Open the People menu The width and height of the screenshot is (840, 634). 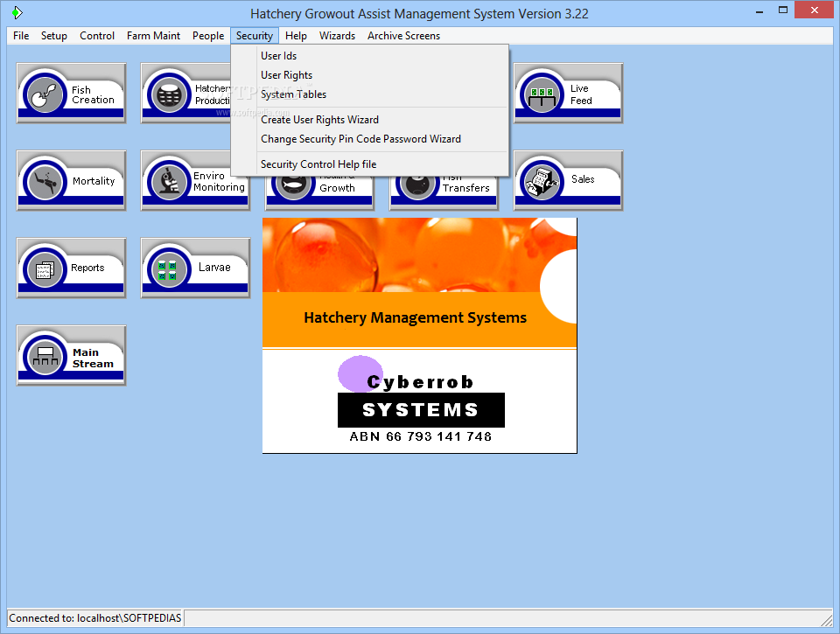pos(208,36)
